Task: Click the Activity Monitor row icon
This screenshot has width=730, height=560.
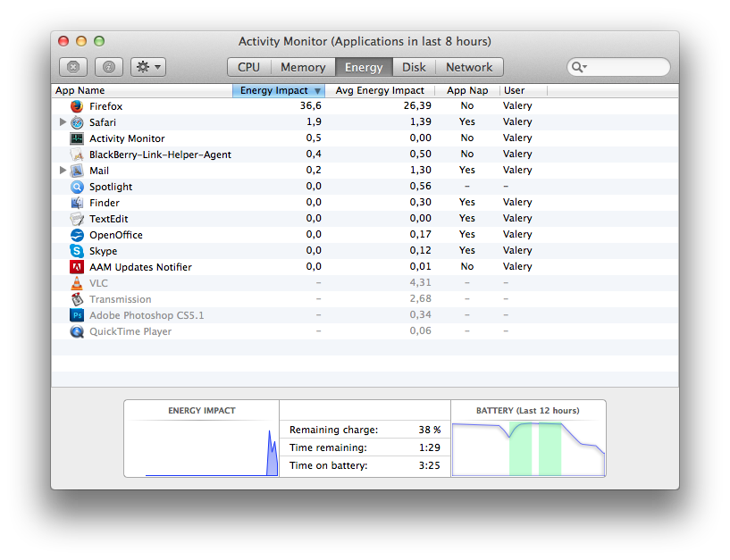Action: [77, 138]
